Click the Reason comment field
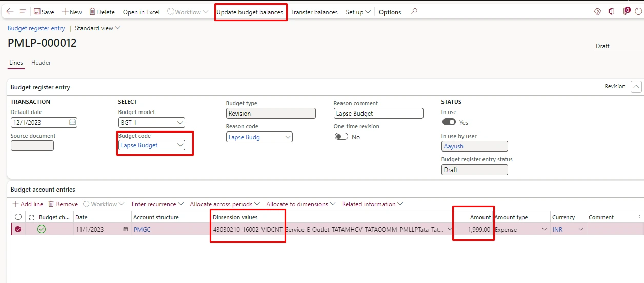This screenshot has height=283, width=644. point(378,114)
